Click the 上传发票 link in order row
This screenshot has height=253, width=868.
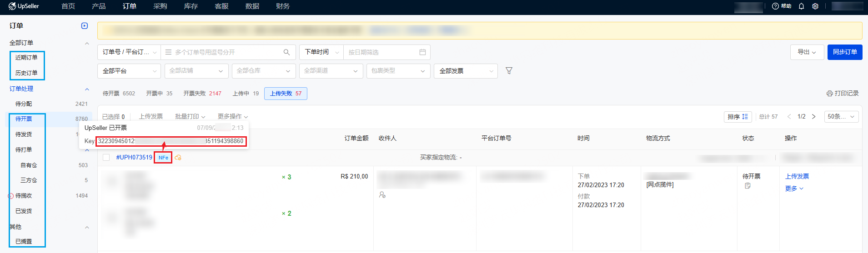pyautogui.click(x=797, y=176)
